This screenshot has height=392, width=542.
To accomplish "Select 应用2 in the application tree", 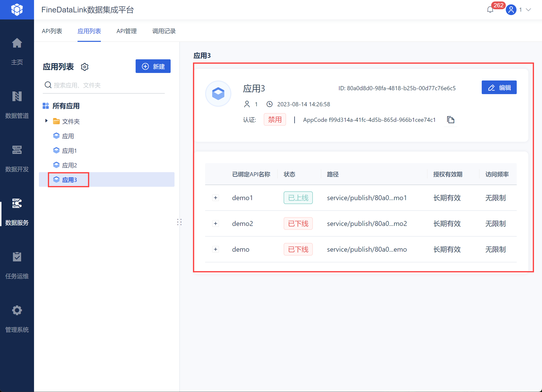I will click(70, 165).
